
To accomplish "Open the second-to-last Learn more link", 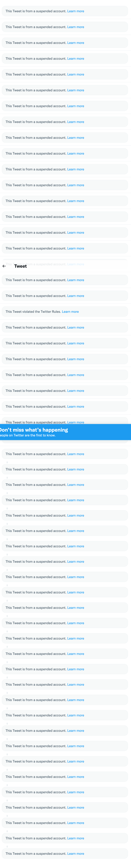I will click(x=76, y=838).
